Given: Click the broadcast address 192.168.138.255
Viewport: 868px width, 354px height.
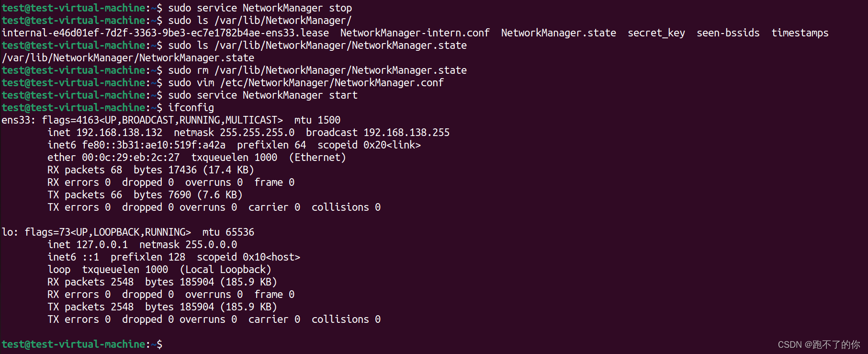Looking at the screenshot, I should click(406, 133).
